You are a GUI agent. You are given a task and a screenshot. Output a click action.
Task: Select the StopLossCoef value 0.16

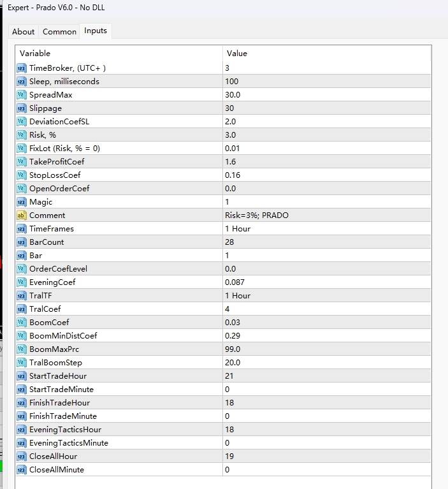326,175
